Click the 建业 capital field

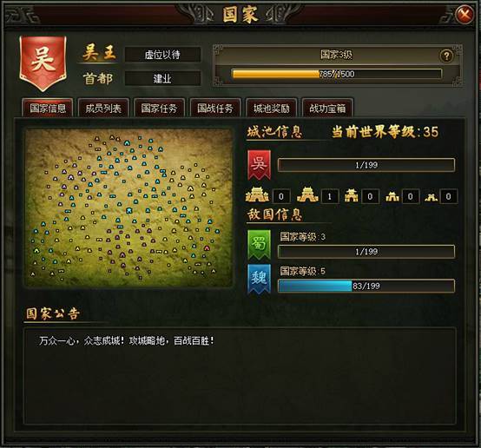pyautogui.click(x=162, y=78)
